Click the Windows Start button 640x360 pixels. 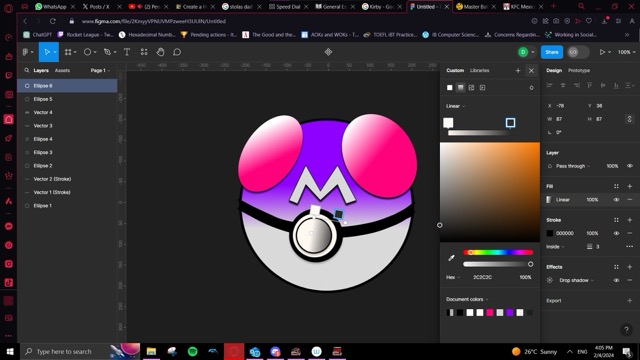click(10, 351)
